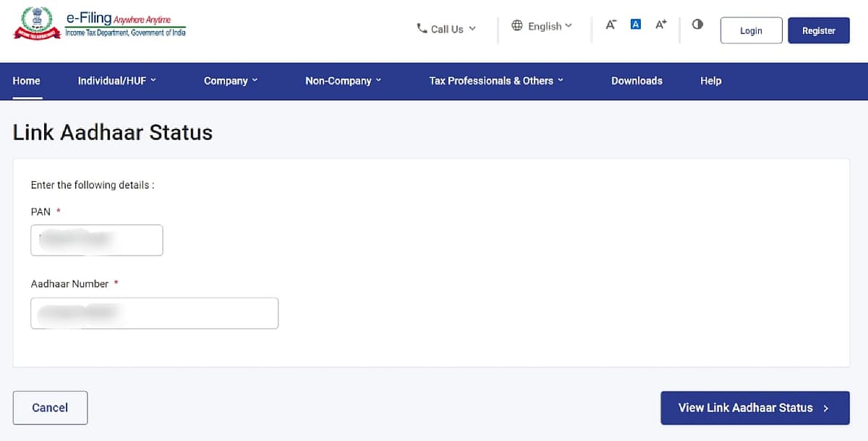This screenshot has height=441, width=868.
Task: Open the Company menu dropdown
Action: (x=231, y=81)
